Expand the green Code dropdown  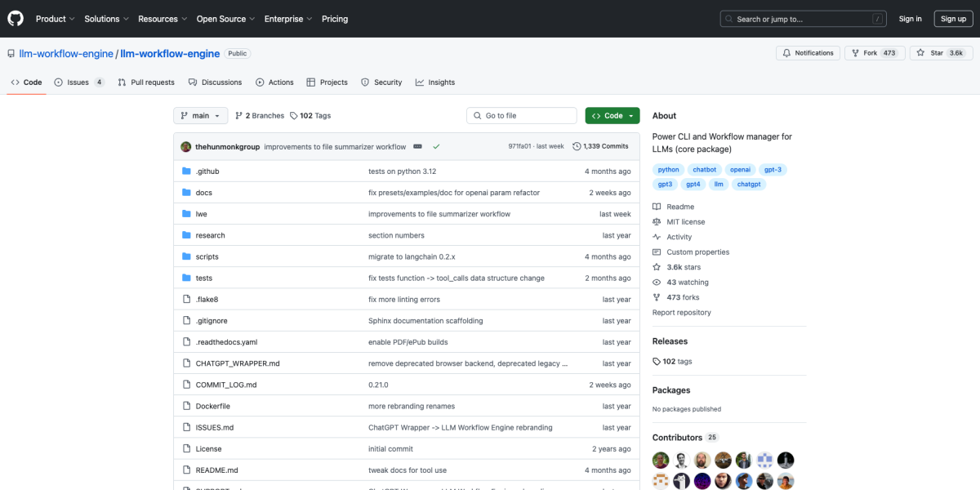tap(612, 115)
